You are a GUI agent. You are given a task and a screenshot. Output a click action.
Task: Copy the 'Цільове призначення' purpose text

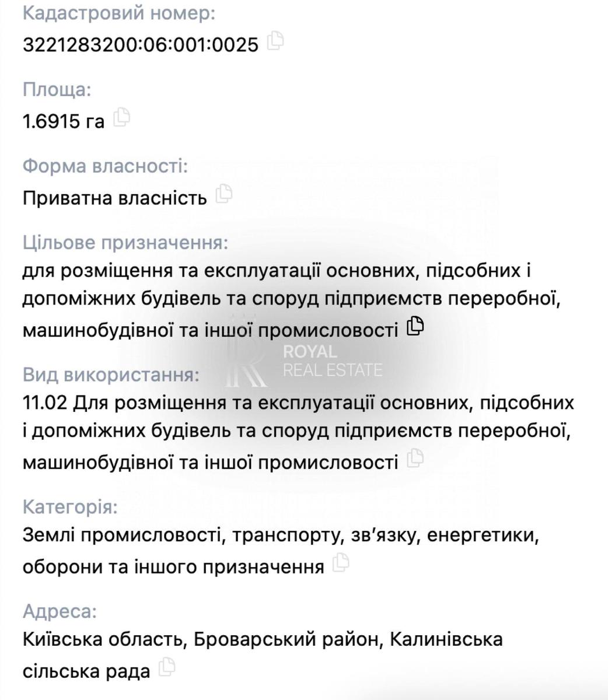415,326
